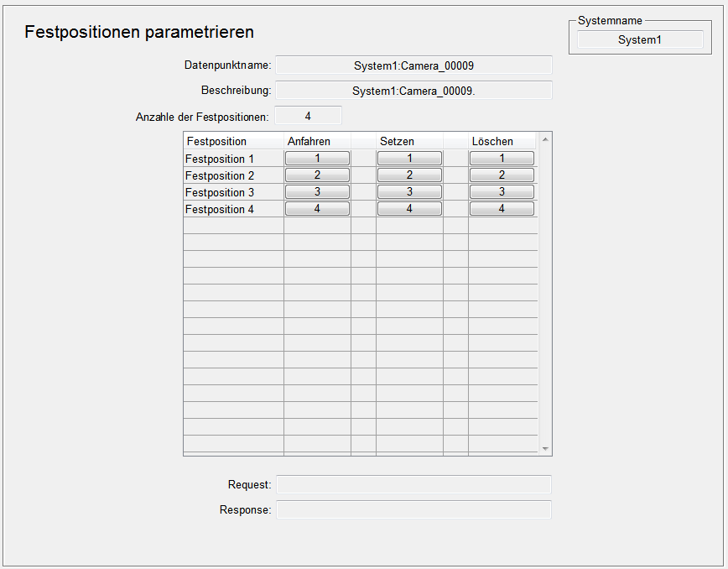Image resolution: width=728 pixels, height=569 pixels.
Task: Click Setzen button for Festposition 1
Action: pos(409,159)
